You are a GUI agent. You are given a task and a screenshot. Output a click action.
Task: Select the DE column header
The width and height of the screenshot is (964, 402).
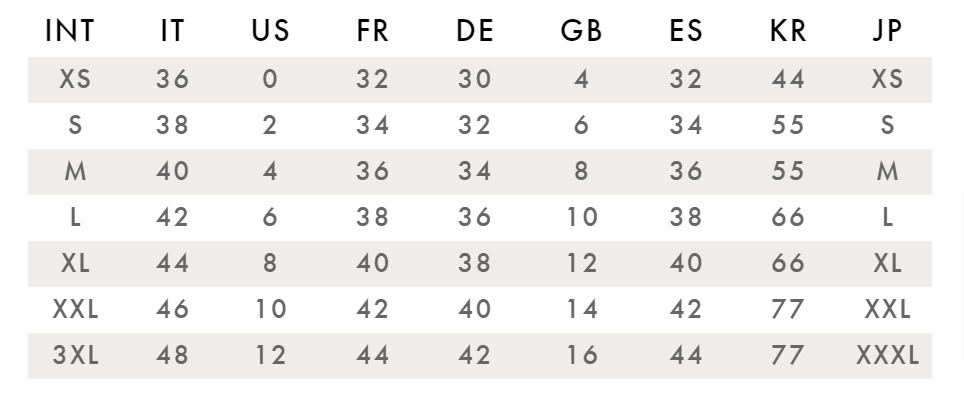[x=475, y=30]
